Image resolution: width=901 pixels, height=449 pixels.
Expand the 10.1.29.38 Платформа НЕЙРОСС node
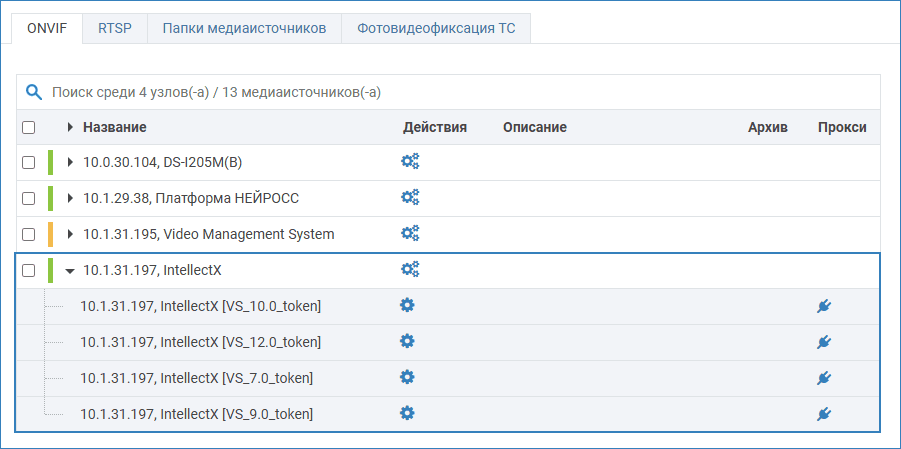pos(70,198)
